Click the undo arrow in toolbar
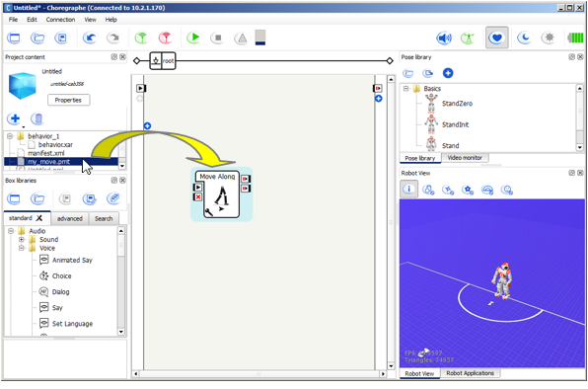 (x=90, y=38)
